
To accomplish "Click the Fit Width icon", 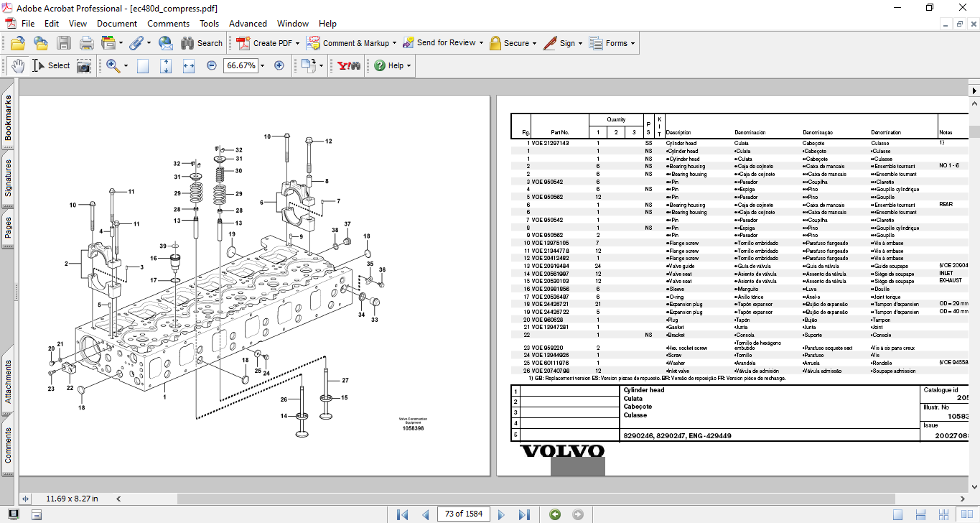I will coord(189,65).
